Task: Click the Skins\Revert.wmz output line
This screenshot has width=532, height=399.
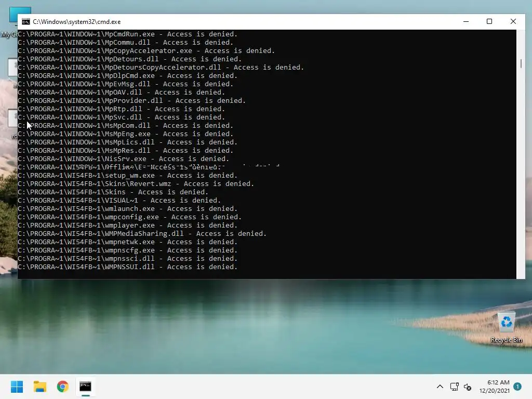Action: coord(136,183)
